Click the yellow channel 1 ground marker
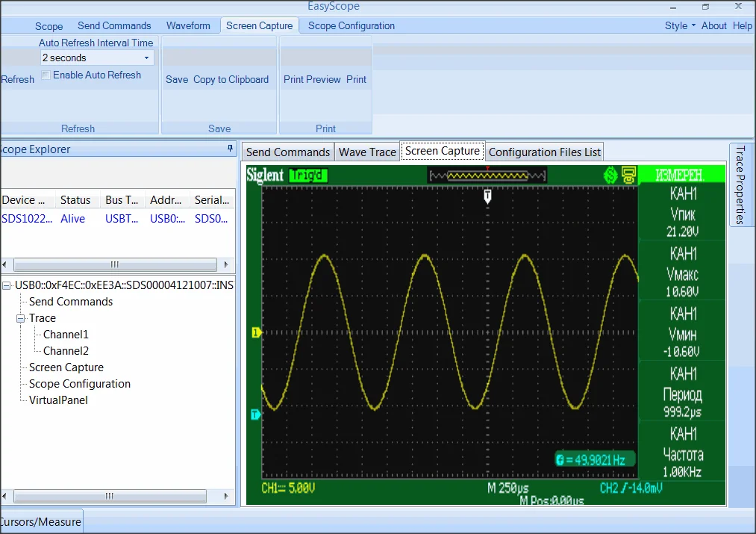Screen dimensions: 756x534 pos(255,333)
